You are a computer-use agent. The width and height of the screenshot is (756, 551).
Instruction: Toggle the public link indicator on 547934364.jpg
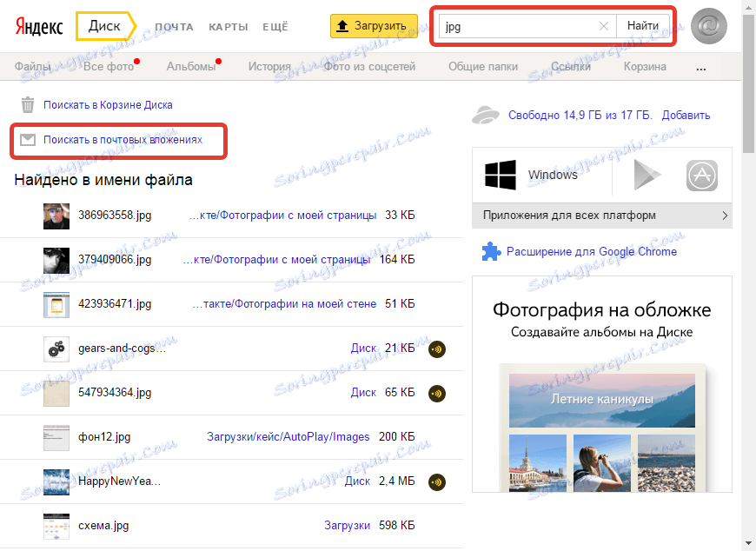pos(436,393)
